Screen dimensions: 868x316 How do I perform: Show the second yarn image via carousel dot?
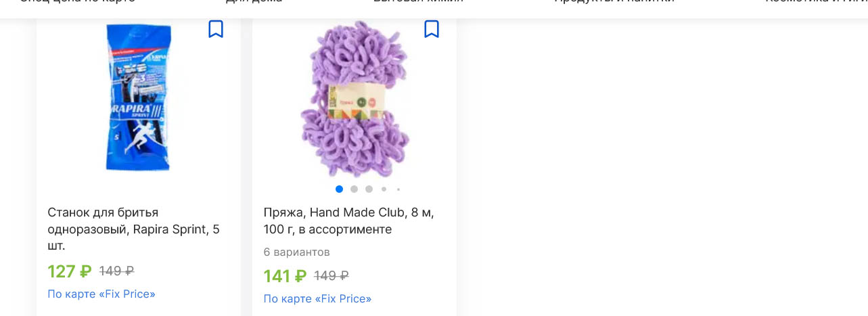tap(354, 189)
